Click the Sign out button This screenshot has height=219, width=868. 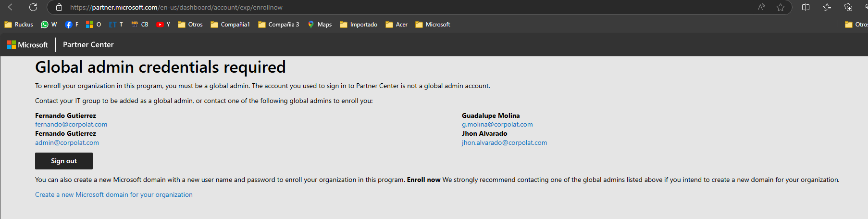(64, 161)
